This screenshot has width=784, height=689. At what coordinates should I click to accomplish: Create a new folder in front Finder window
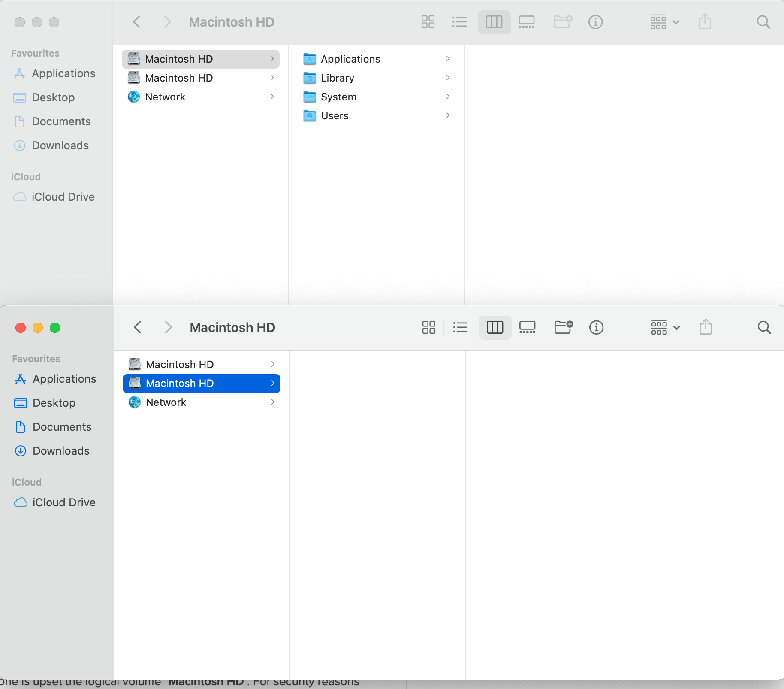pyautogui.click(x=564, y=328)
